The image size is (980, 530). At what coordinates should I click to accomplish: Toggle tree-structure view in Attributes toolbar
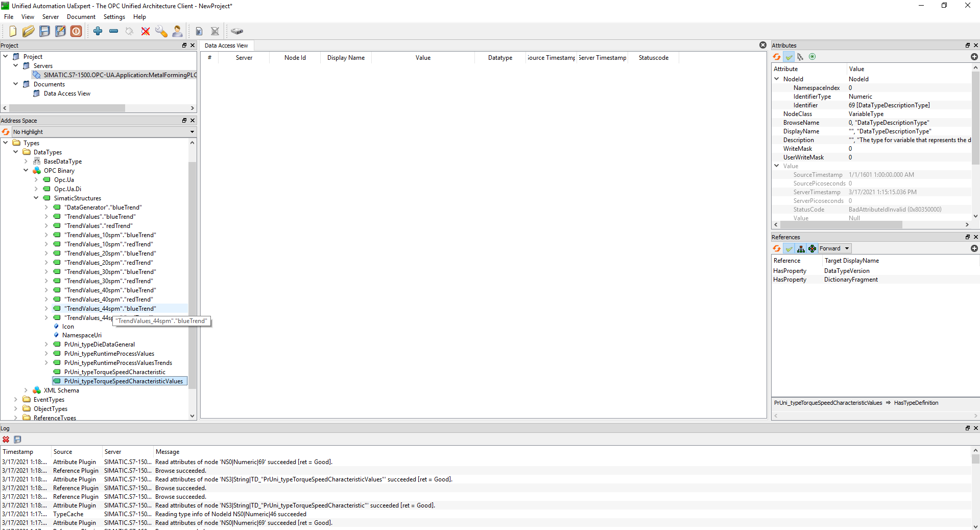(x=800, y=57)
